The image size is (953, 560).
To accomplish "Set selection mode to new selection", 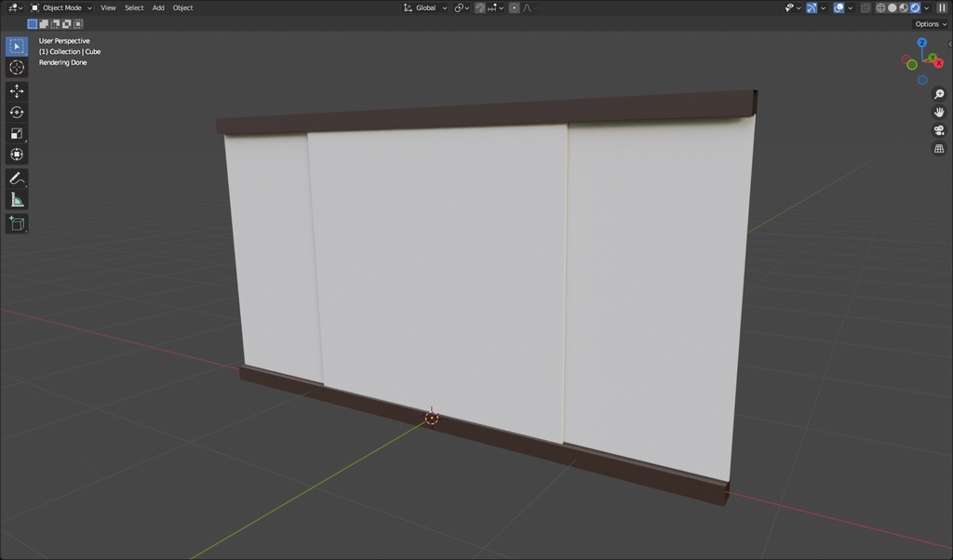I will point(33,23).
